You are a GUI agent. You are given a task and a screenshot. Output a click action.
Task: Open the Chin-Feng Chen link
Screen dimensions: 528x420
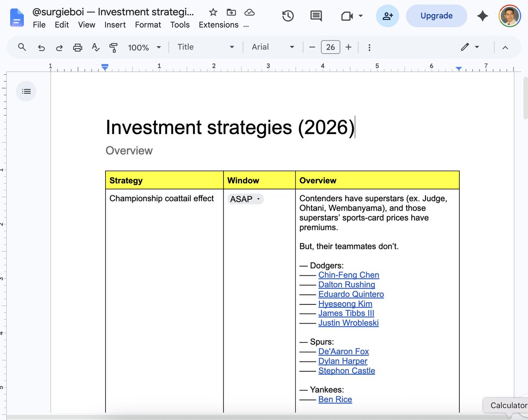[348, 275]
